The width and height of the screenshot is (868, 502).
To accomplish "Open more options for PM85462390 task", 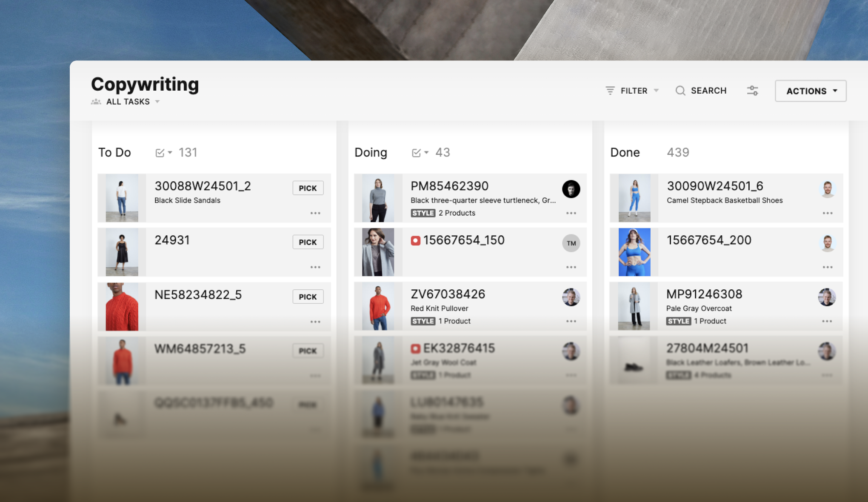I will point(571,213).
